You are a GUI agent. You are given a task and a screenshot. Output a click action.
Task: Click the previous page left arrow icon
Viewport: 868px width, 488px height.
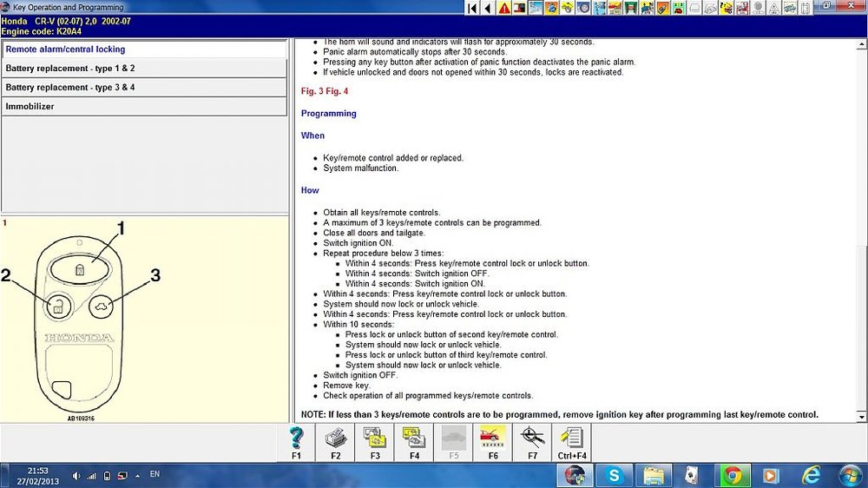[488, 8]
